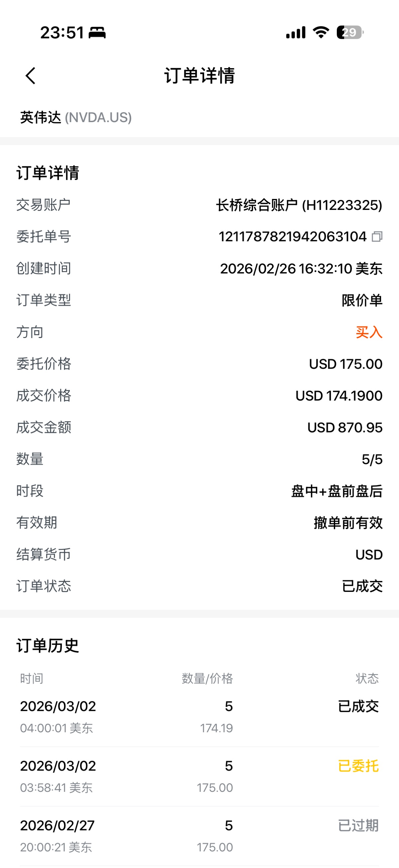The width and height of the screenshot is (399, 868).
Task: Tap the order number 1211787821942063104
Action: [292, 237]
